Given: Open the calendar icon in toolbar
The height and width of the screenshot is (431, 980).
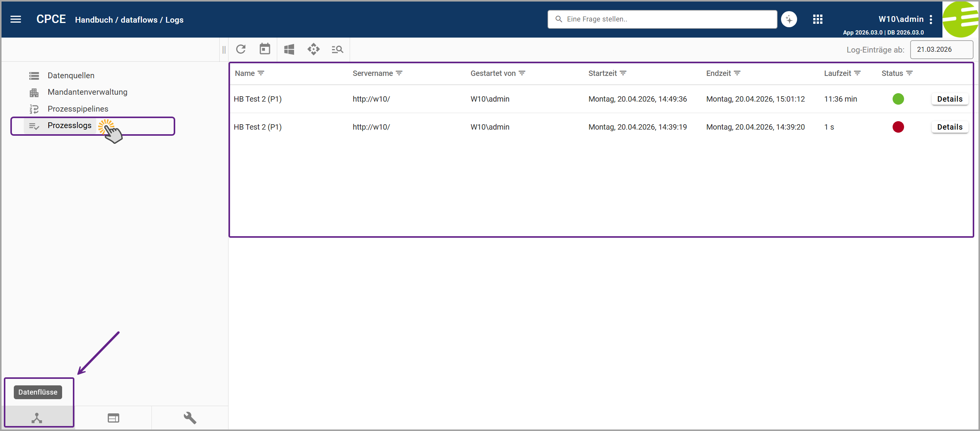Looking at the screenshot, I should pyautogui.click(x=265, y=49).
